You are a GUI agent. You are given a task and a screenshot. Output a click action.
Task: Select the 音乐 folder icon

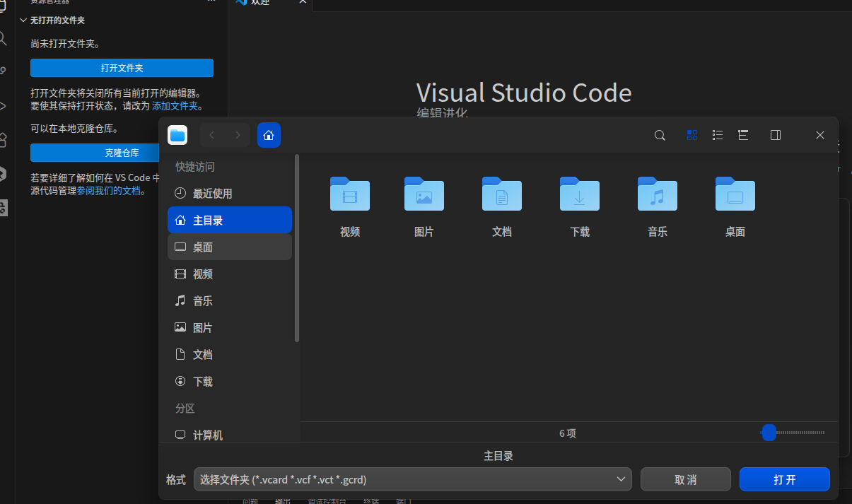tap(658, 194)
